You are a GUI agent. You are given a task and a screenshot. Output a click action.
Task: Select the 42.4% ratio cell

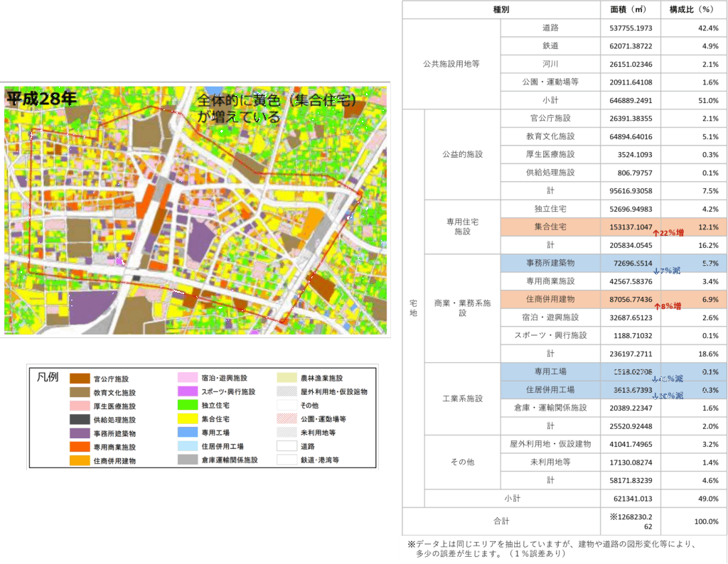pyautogui.click(x=694, y=28)
